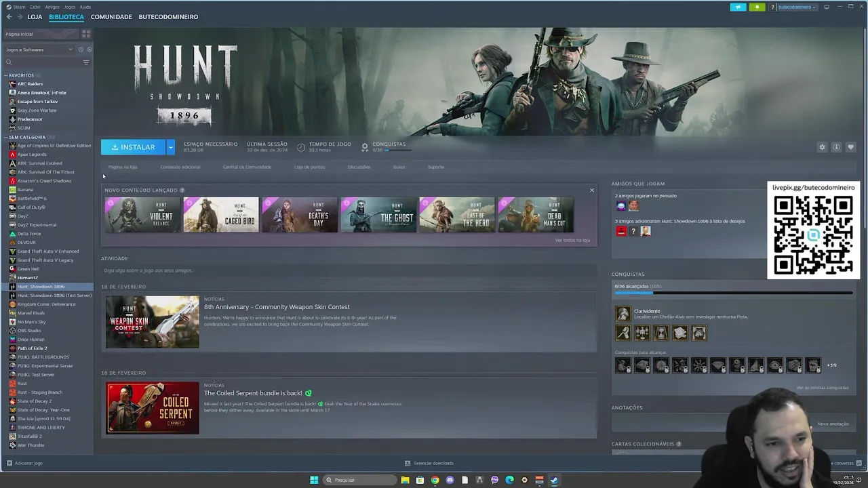Screen dimensions: 868x488
Task: Open Central da Comunidade link
Action: click(x=247, y=167)
